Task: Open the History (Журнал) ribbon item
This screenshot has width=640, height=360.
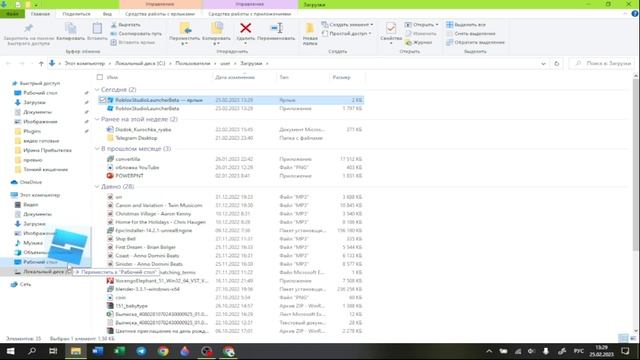Action: click(418, 42)
